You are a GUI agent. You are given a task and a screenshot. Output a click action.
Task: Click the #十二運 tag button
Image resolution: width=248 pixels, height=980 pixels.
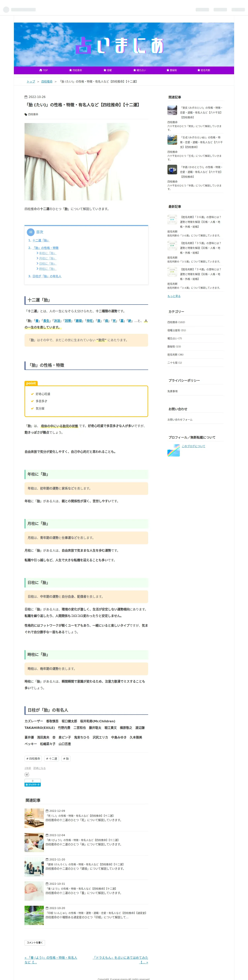[x=51, y=759]
